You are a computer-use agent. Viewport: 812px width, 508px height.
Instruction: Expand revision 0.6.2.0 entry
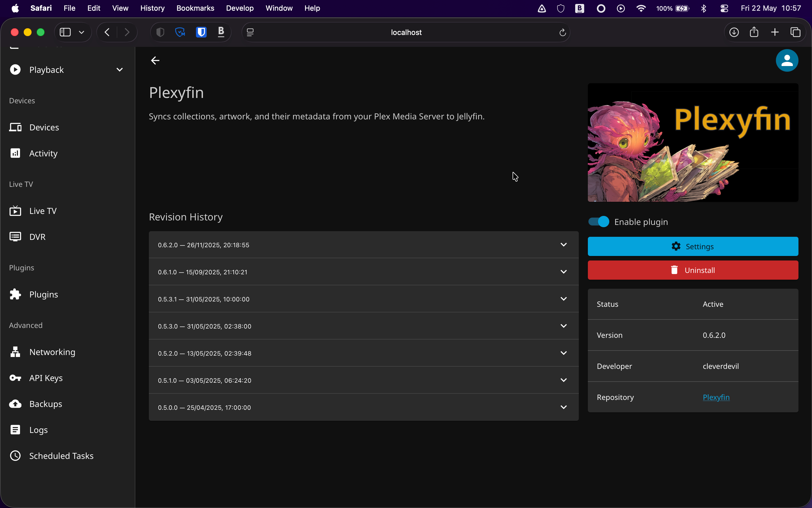tap(364, 245)
